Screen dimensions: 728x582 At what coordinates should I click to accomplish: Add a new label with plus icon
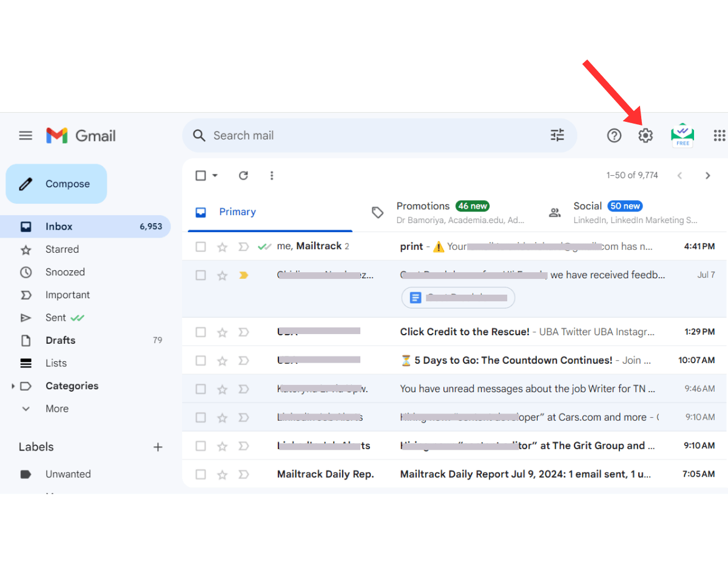coord(158,447)
